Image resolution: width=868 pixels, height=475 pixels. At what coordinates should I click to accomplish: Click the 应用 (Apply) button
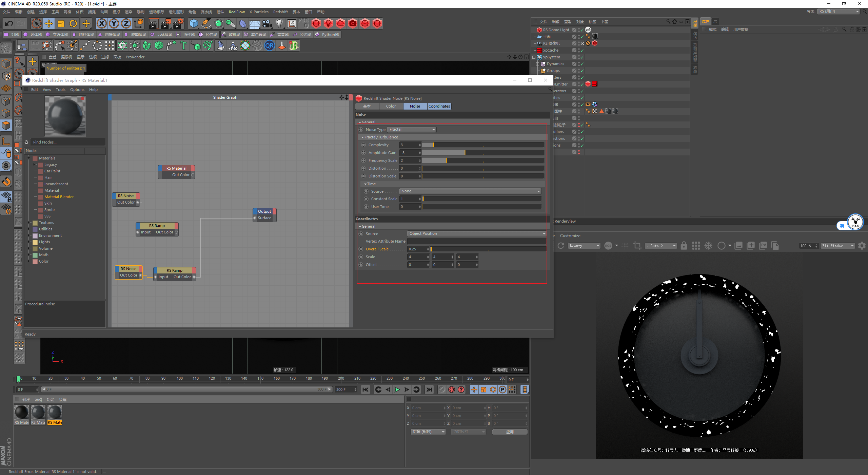(510, 432)
